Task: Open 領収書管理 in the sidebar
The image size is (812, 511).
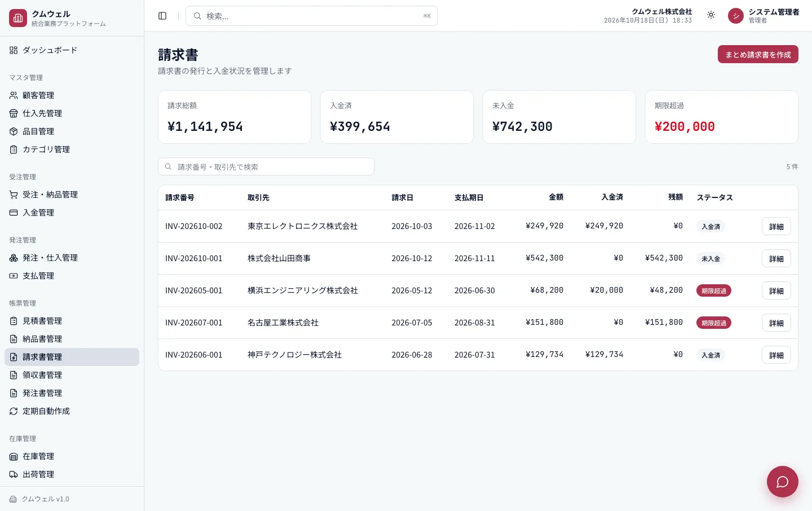Action: [x=72, y=375]
